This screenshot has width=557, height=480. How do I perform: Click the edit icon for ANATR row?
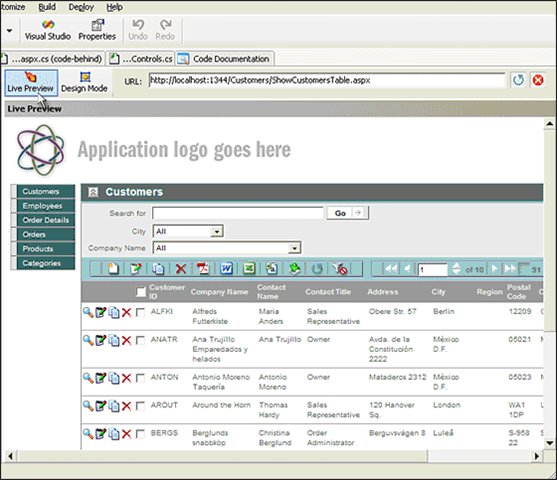101,340
